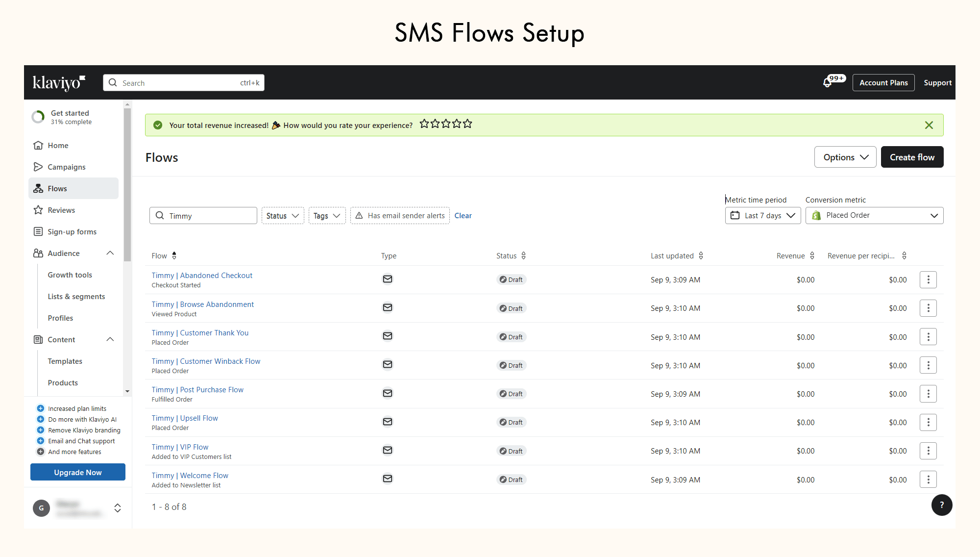Toggle Has email sender alerts filter
This screenshot has height=557, width=980.
click(400, 216)
